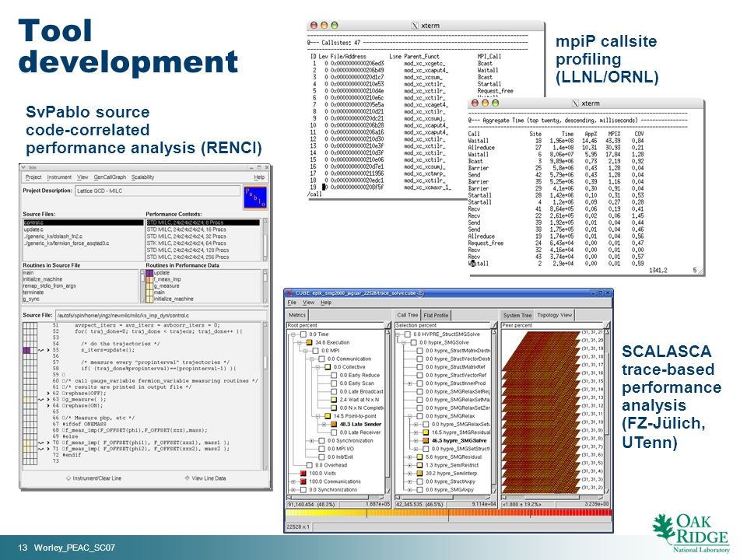Click the Call Tree tab
The width and height of the screenshot is (747, 560).
[x=407, y=315]
